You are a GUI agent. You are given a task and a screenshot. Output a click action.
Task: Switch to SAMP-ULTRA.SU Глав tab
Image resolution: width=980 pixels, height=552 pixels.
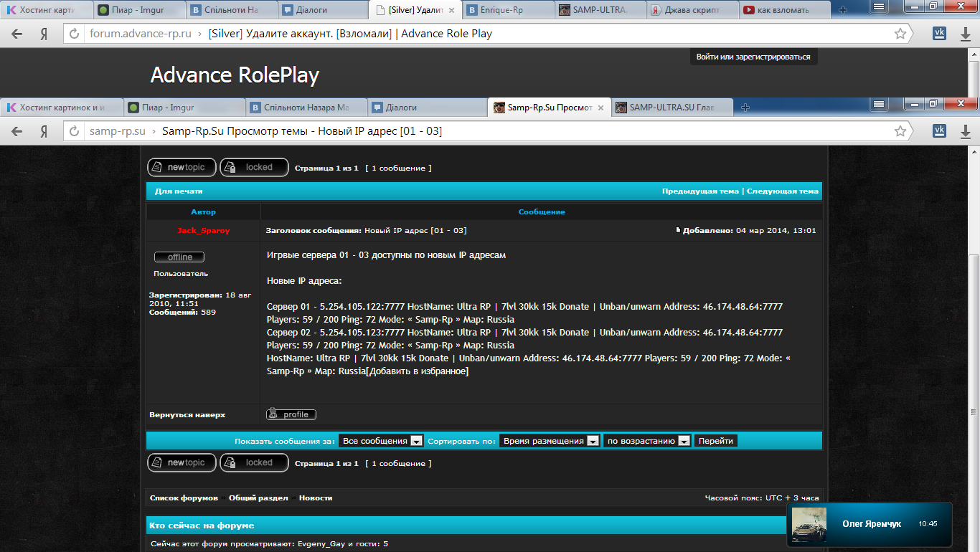[673, 108]
